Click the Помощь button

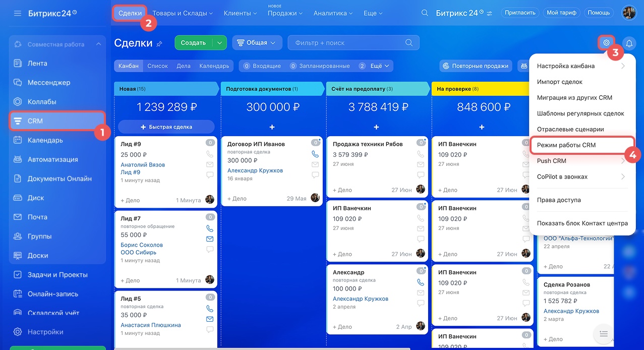(x=599, y=13)
